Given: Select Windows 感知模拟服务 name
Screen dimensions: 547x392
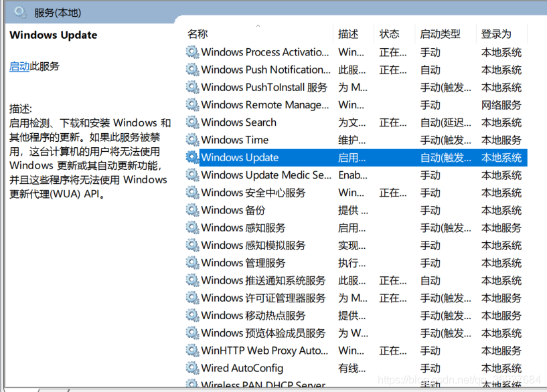Looking at the screenshot, I should pos(253,245).
